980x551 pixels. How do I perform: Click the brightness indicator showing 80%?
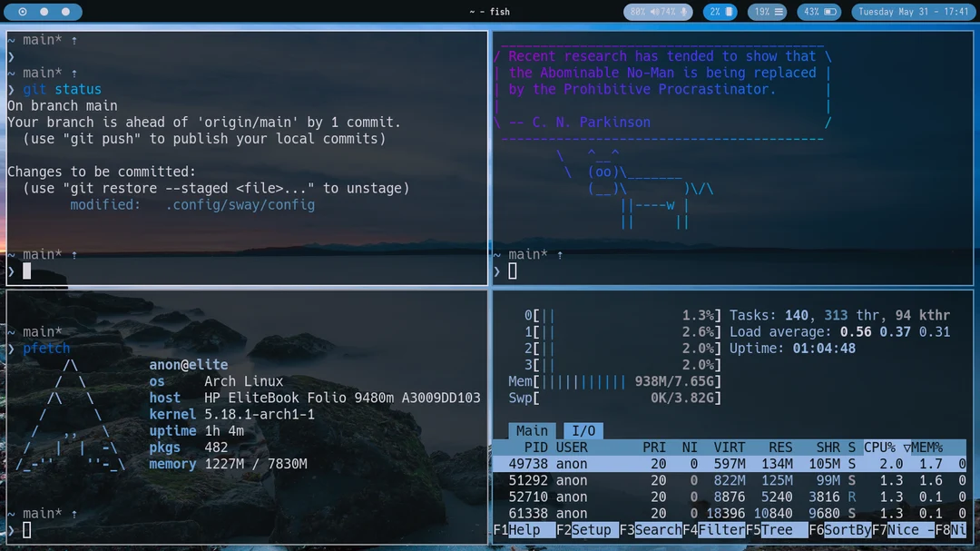click(x=637, y=12)
